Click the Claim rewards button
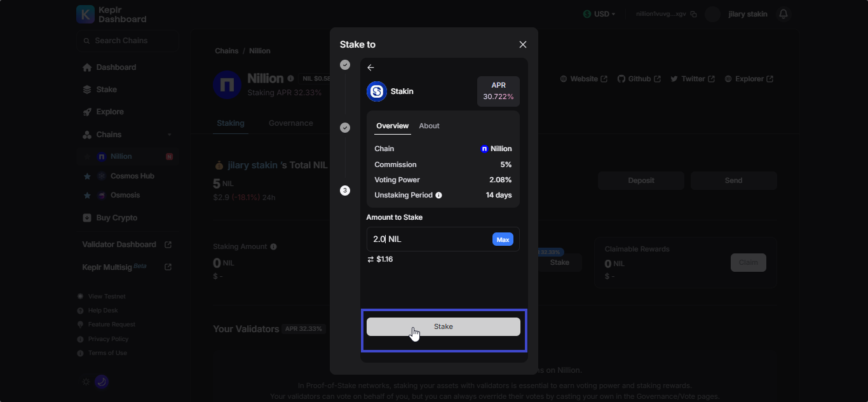 pyautogui.click(x=749, y=262)
